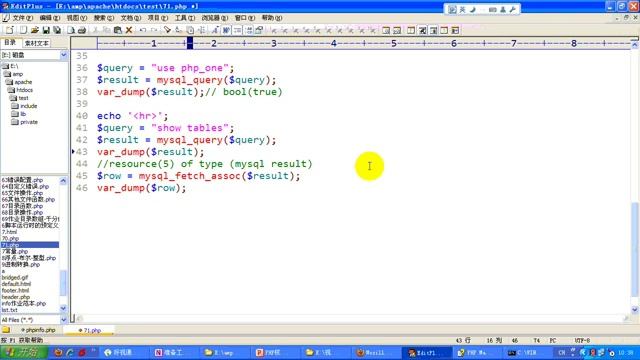Click the ruler column marker slider

190,43
